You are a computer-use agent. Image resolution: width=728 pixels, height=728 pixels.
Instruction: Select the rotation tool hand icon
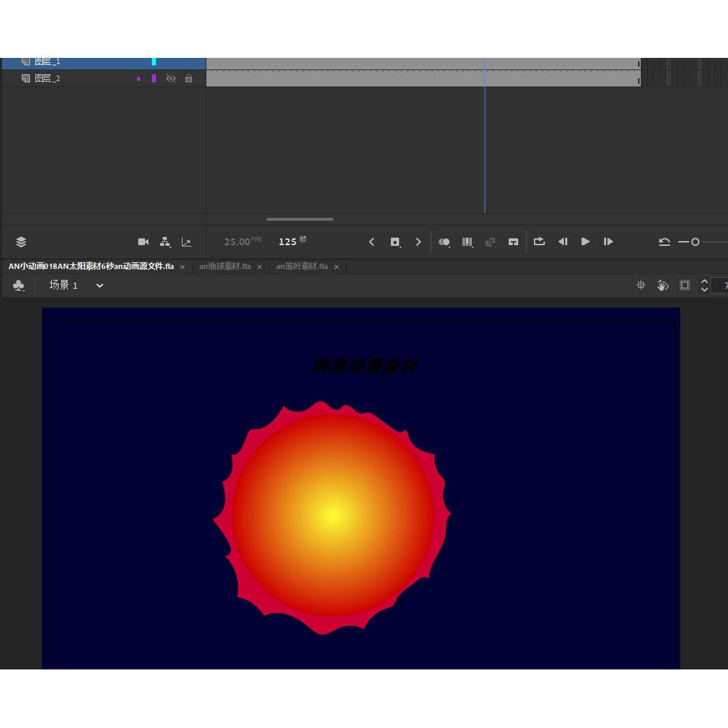pos(663,285)
